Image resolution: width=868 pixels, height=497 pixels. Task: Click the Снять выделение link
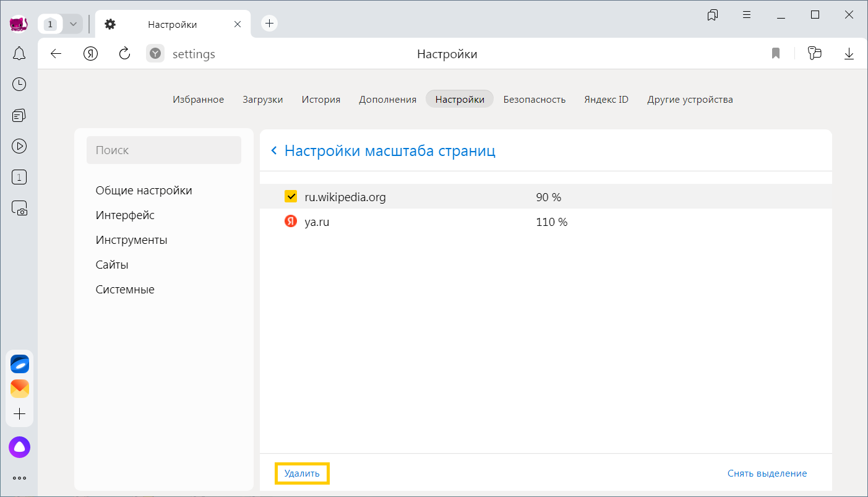[767, 473]
